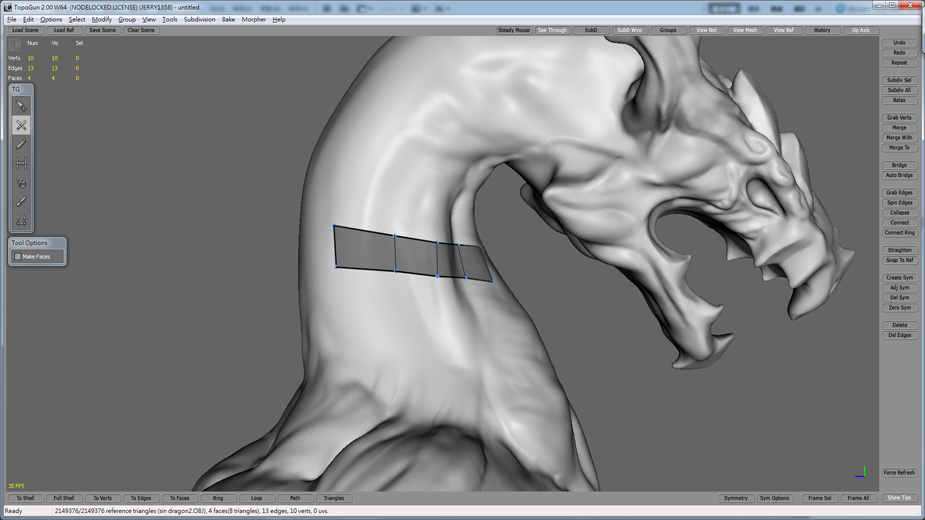
Task: Open the Up Axis selector
Action: (x=860, y=30)
